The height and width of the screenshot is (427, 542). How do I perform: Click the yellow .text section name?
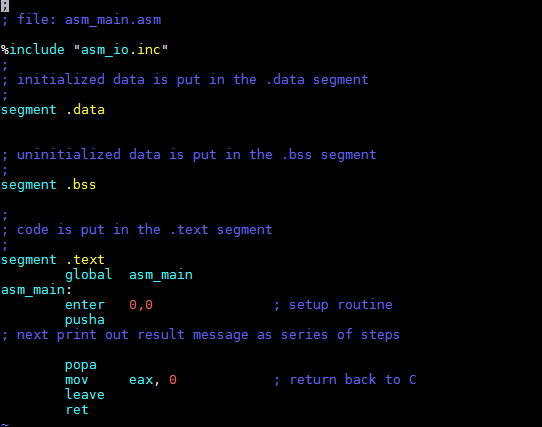point(85,260)
